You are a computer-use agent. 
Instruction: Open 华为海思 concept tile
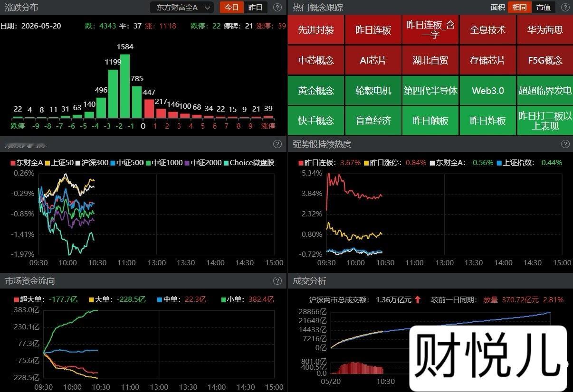(545, 30)
